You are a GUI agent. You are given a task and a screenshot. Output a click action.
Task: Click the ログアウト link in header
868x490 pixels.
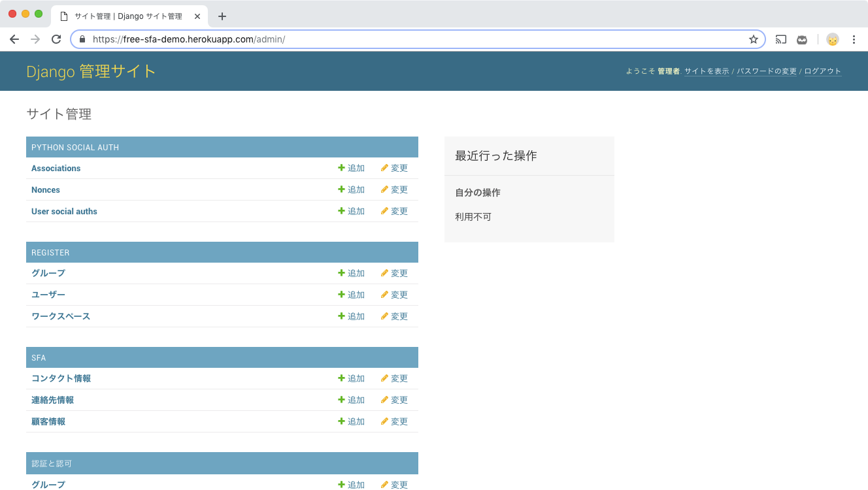[822, 71]
